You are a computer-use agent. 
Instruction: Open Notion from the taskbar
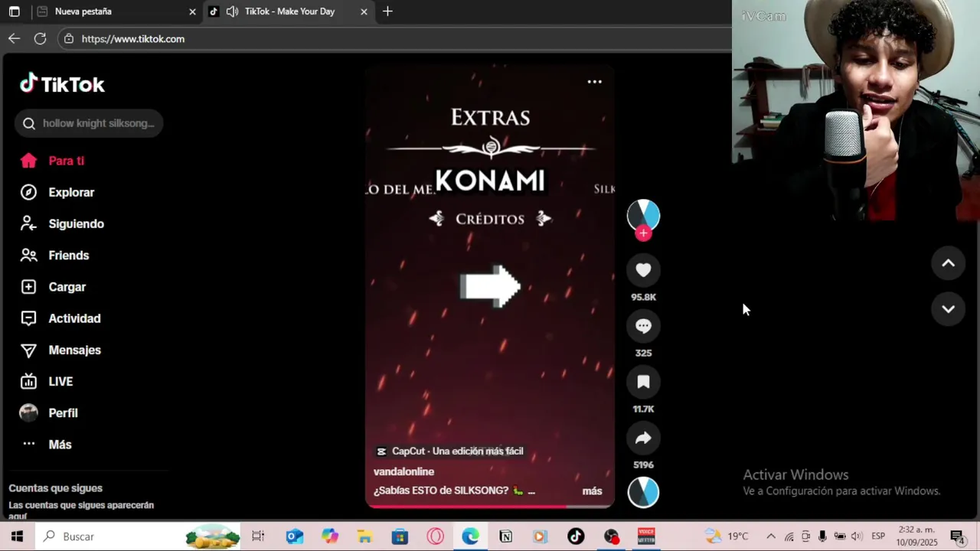[x=505, y=536]
